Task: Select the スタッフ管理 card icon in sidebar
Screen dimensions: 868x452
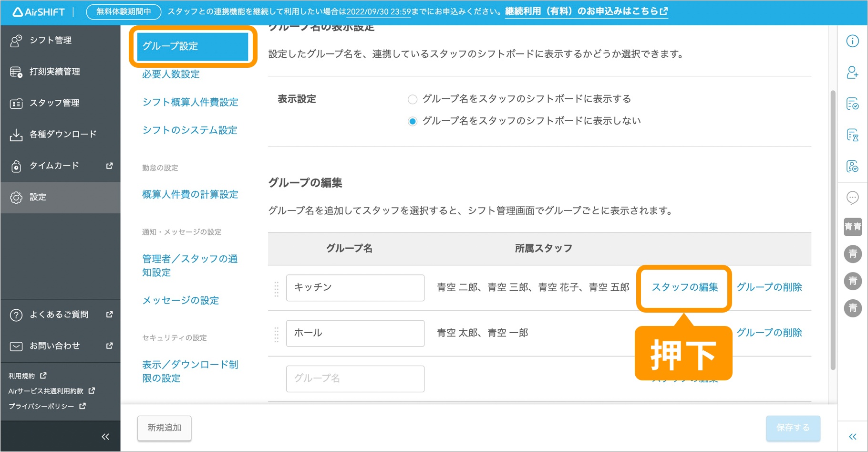Action: click(16, 103)
